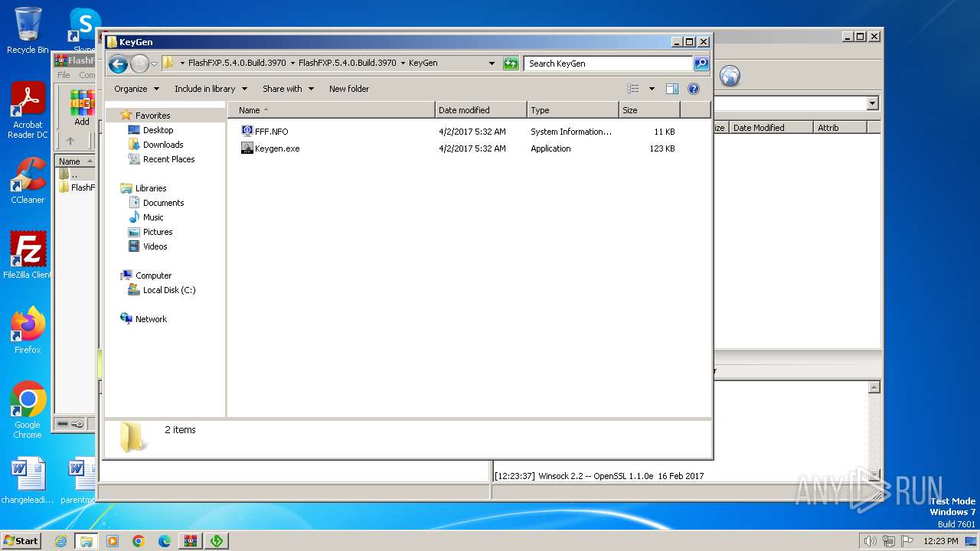Image resolution: width=980 pixels, height=551 pixels.
Task: Select Downloads in Favorites
Action: pyautogui.click(x=163, y=145)
